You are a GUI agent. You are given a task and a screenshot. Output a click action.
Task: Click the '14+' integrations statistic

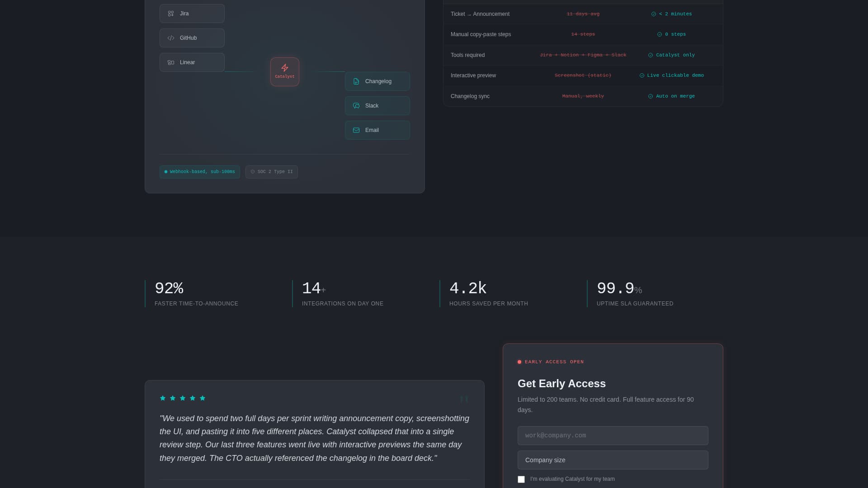pyautogui.click(x=314, y=288)
